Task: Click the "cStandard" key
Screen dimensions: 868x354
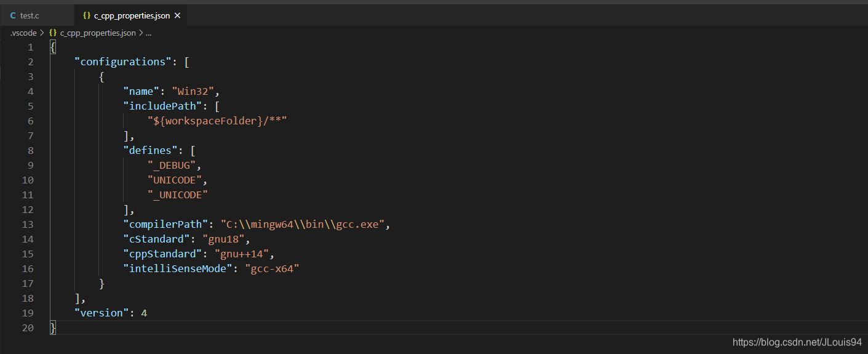Action: pyautogui.click(x=157, y=239)
